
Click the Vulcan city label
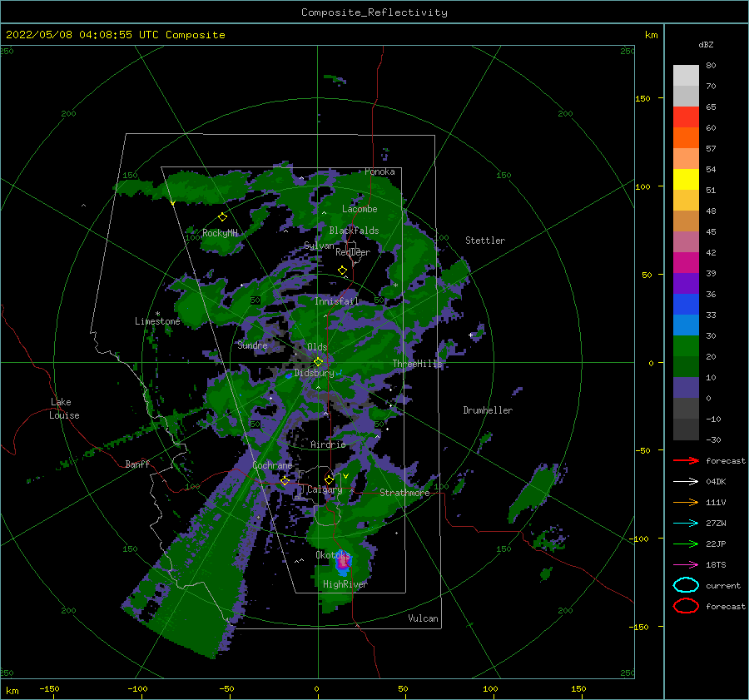[x=423, y=618]
